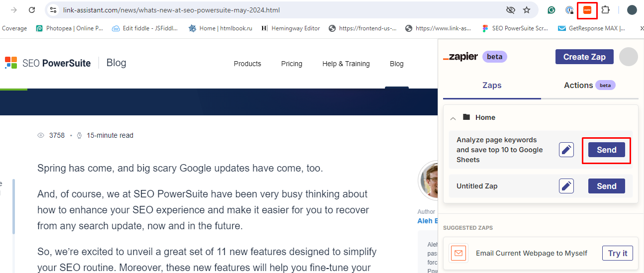This screenshot has width=644, height=273.
Task: Switch to the Actions beta tab
Action: (x=590, y=86)
